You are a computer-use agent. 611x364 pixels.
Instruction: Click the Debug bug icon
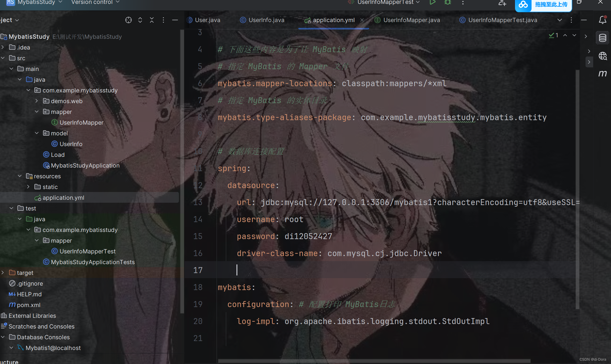click(448, 2)
